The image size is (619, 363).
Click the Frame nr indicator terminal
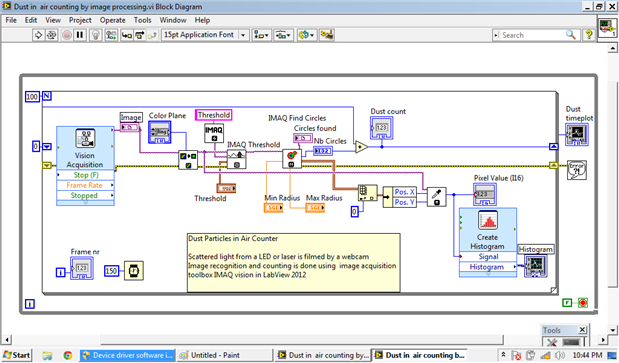pyautogui.click(x=82, y=268)
